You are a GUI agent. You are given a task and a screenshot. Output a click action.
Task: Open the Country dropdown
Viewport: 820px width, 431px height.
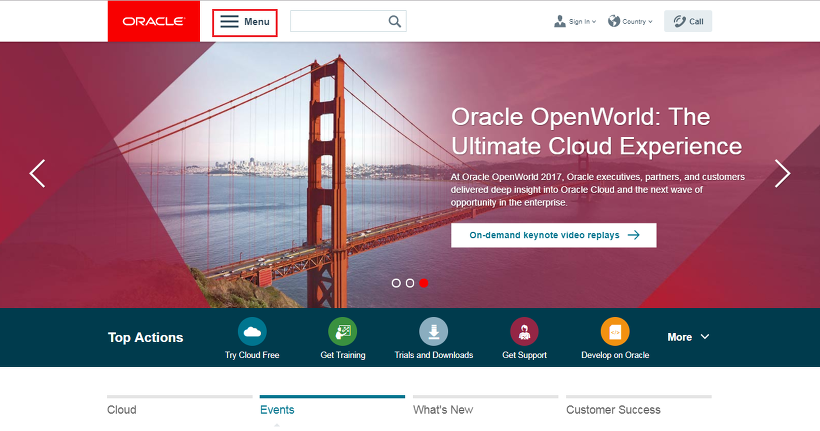point(630,21)
